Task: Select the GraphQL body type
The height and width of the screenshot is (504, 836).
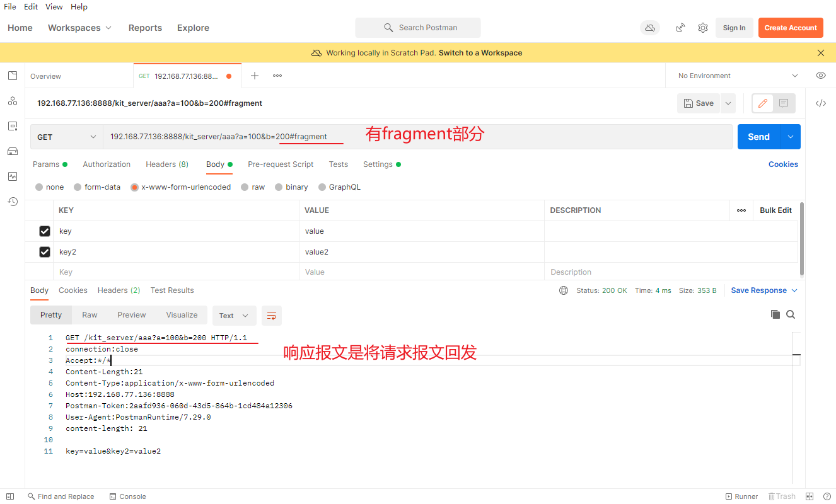Action: [322, 187]
